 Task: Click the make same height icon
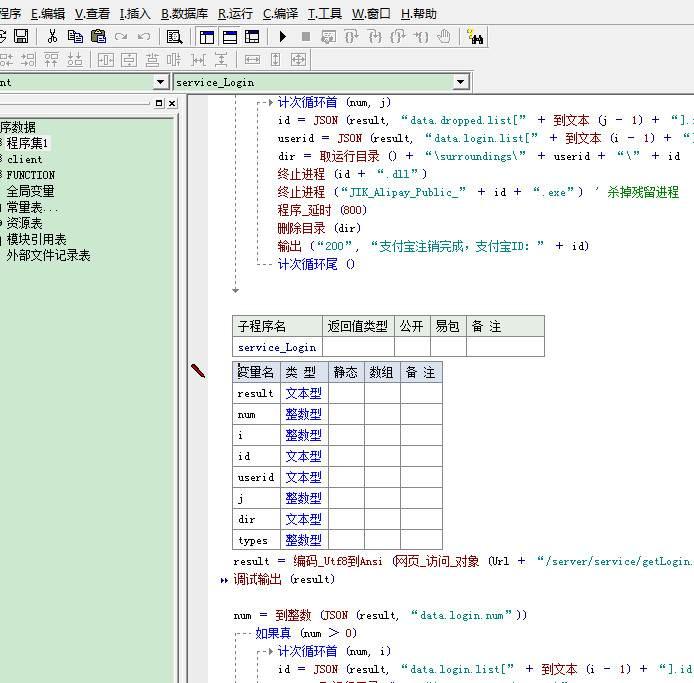click(x=275, y=59)
